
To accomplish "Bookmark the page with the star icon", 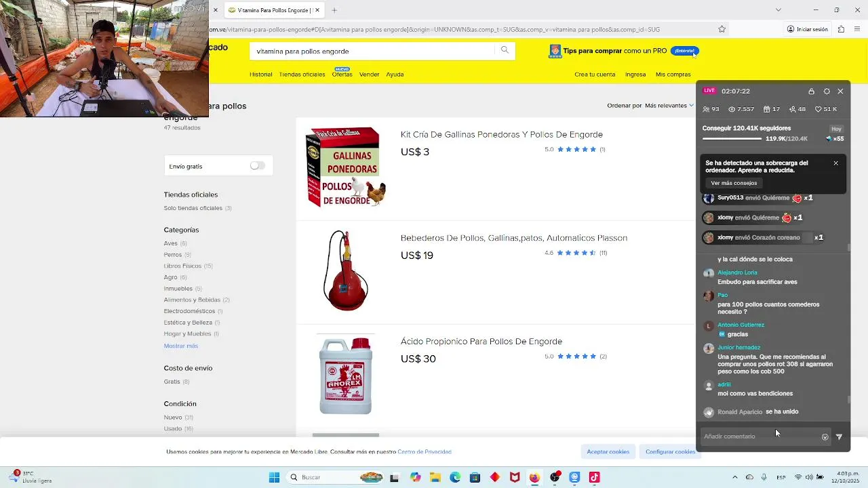I will point(722,29).
